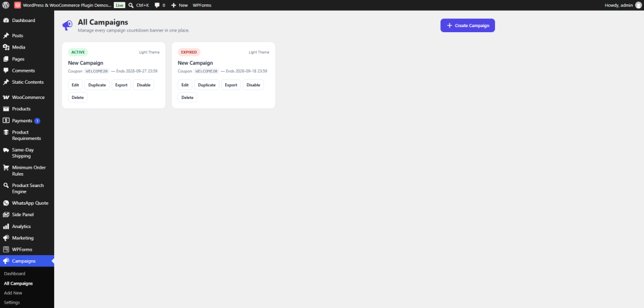Viewport: 644px width, 308px height.
Task: Click the Same-Day Shipping truck icon
Action: pyautogui.click(x=6, y=150)
